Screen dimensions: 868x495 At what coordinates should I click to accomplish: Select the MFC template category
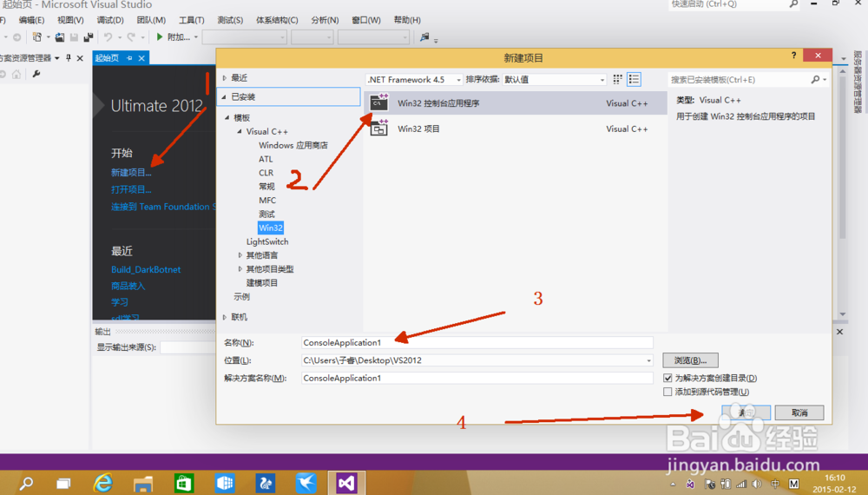point(267,201)
